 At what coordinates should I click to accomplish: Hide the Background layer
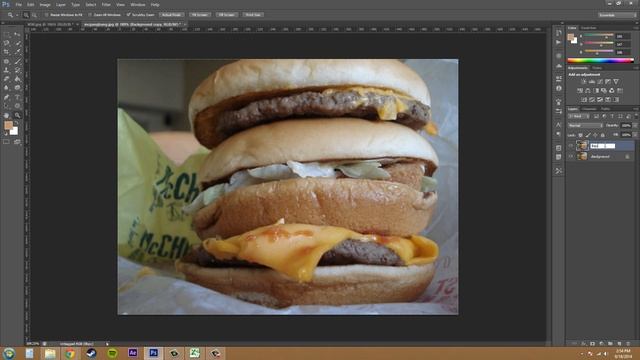coord(571,156)
